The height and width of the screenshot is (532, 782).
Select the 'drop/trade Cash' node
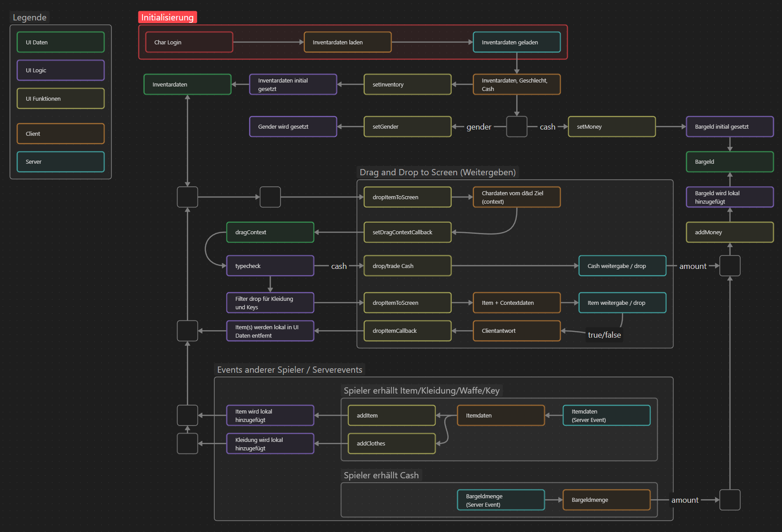(407, 266)
